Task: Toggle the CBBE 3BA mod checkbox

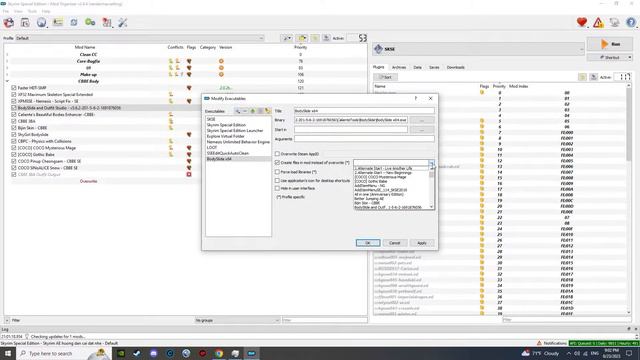Action: point(14,121)
